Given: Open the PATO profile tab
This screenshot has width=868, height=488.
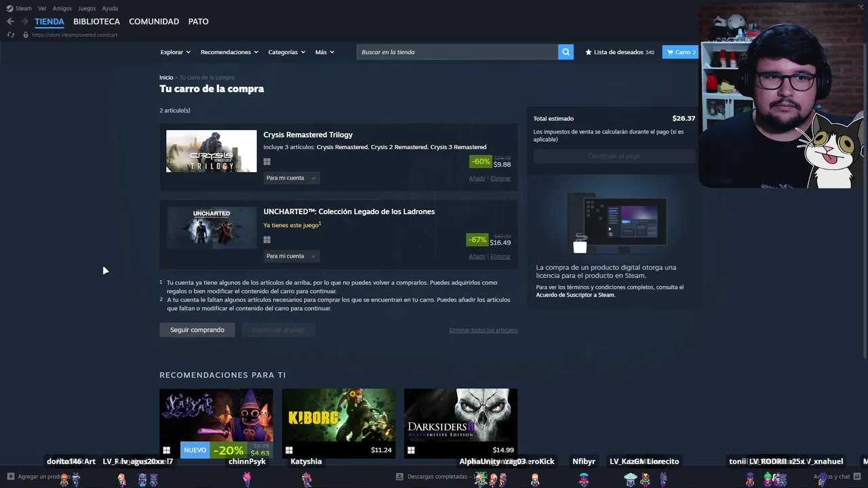Looking at the screenshot, I should pyautogui.click(x=198, y=22).
